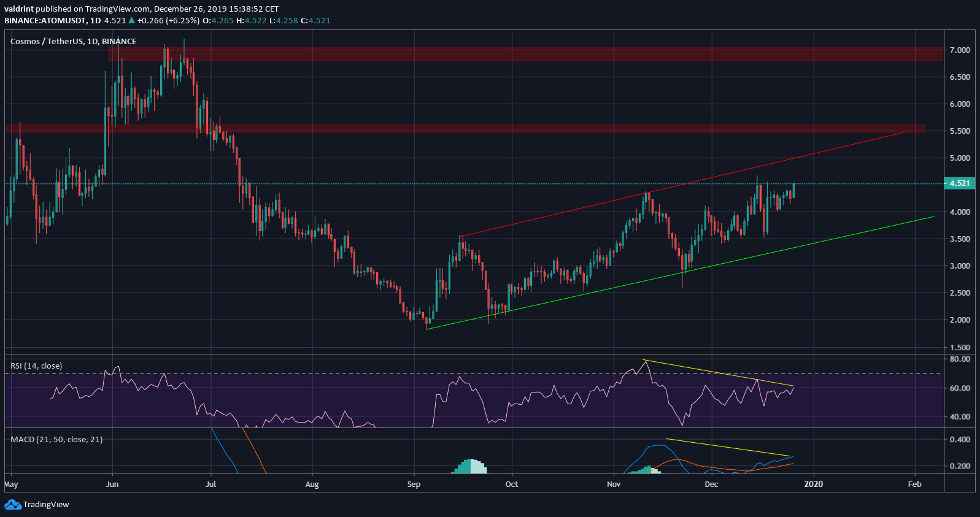Click the 4.000 price axis label
The image size is (980, 517).
click(960, 212)
